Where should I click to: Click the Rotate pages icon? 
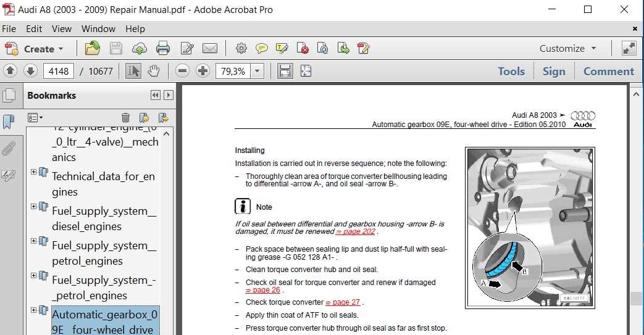pyautogui.click(x=323, y=49)
